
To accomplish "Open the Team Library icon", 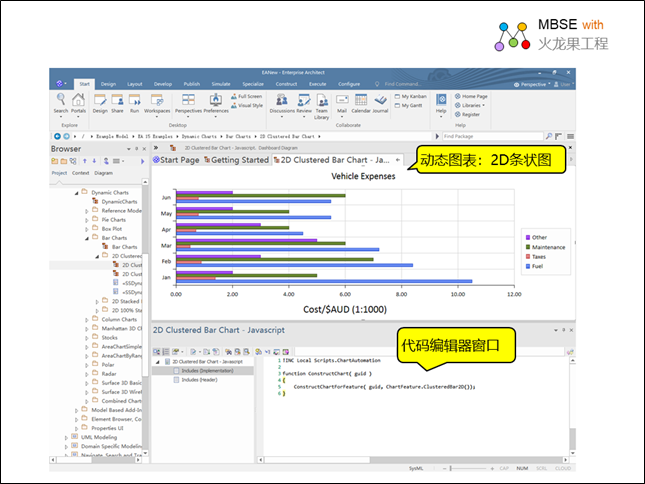I will 322,106.
